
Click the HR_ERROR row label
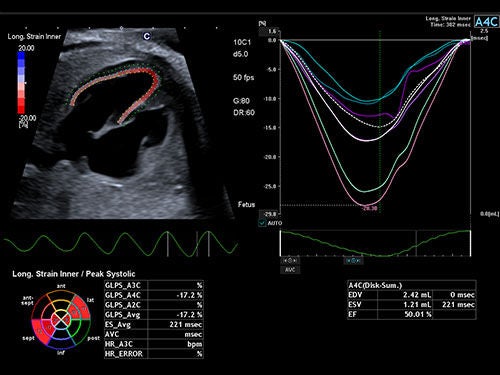[x=124, y=354]
